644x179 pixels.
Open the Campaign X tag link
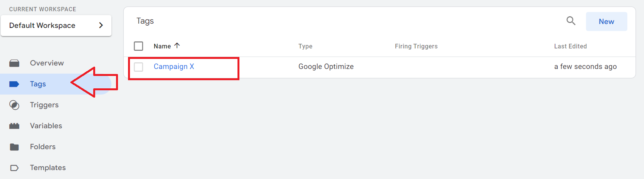click(174, 67)
